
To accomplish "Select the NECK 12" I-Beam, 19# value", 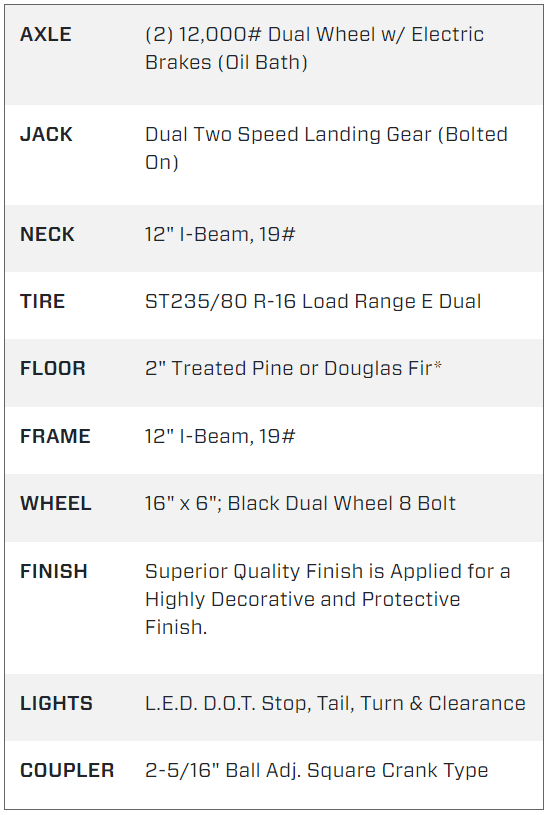I will 220,234.
